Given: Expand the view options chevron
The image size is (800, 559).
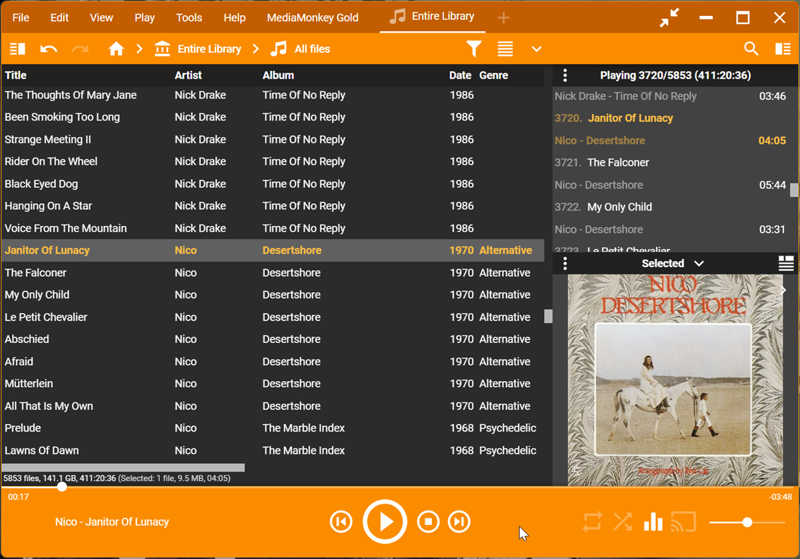Looking at the screenshot, I should click(536, 49).
